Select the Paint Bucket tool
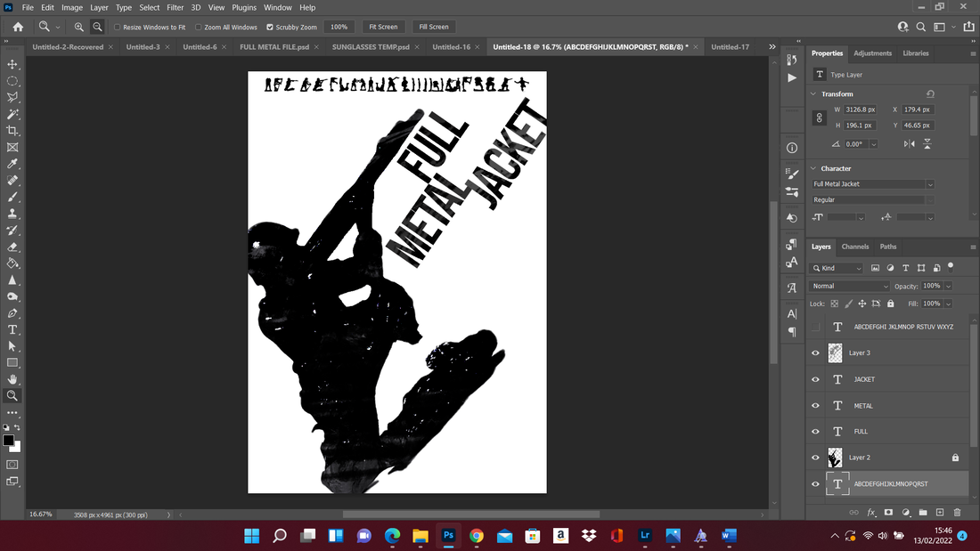 (x=12, y=263)
